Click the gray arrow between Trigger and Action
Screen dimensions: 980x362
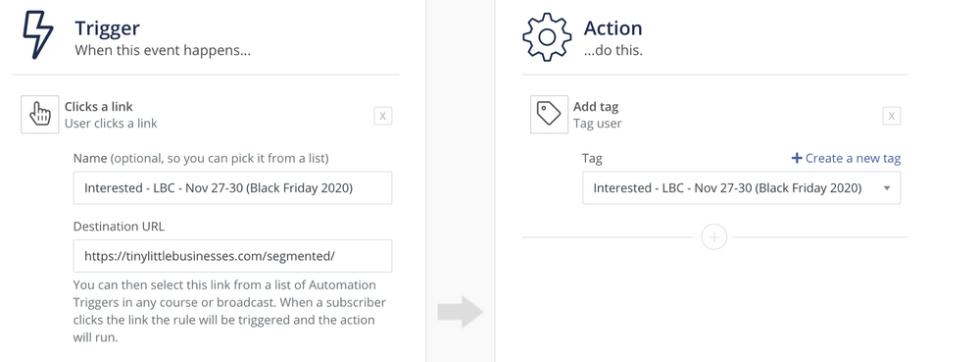point(461,311)
